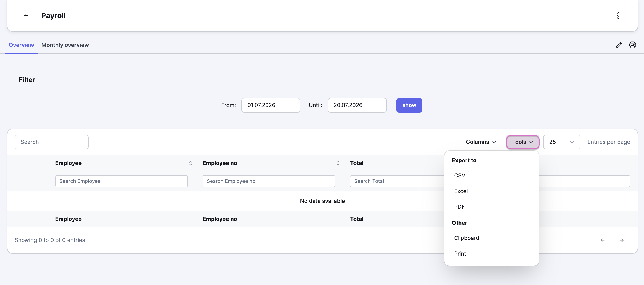Focus the Until date field

(357, 105)
